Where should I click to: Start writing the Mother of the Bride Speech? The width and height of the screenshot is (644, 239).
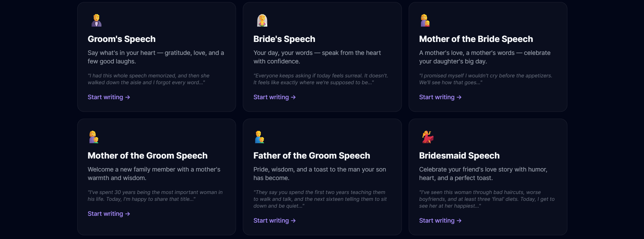(x=437, y=97)
